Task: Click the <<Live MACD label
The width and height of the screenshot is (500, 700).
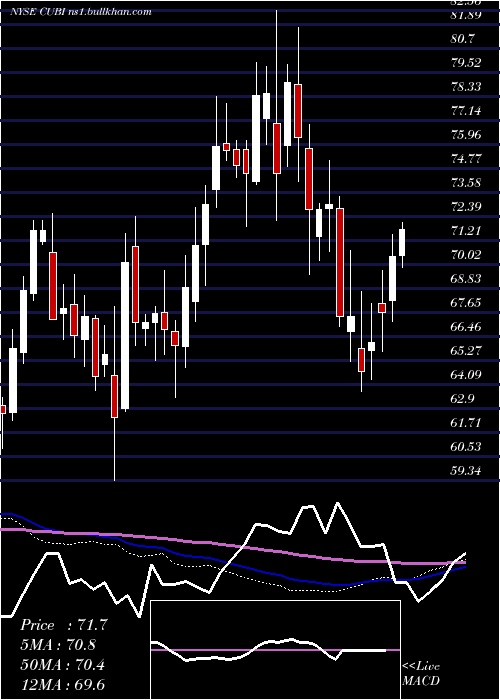Action: click(421, 674)
